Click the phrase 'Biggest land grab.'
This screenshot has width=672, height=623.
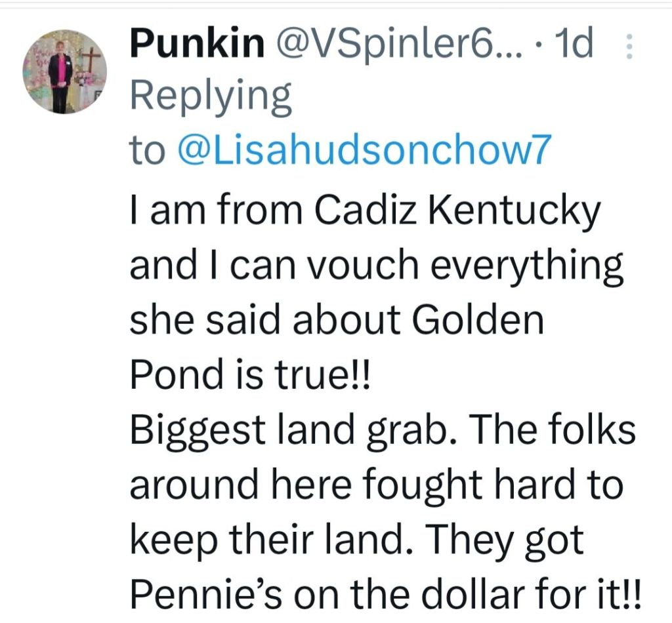pyautogui.click(x=281, y=432)
